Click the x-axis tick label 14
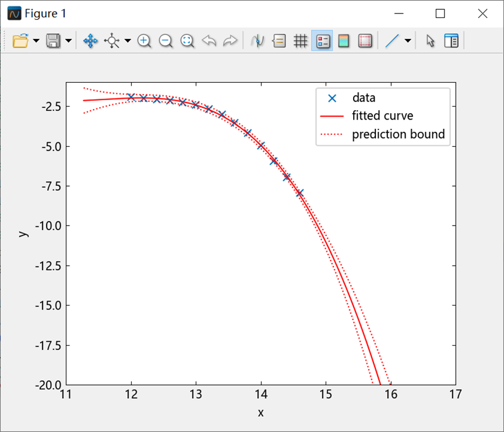Screen dimensions: 504x432 click(261, 394)
